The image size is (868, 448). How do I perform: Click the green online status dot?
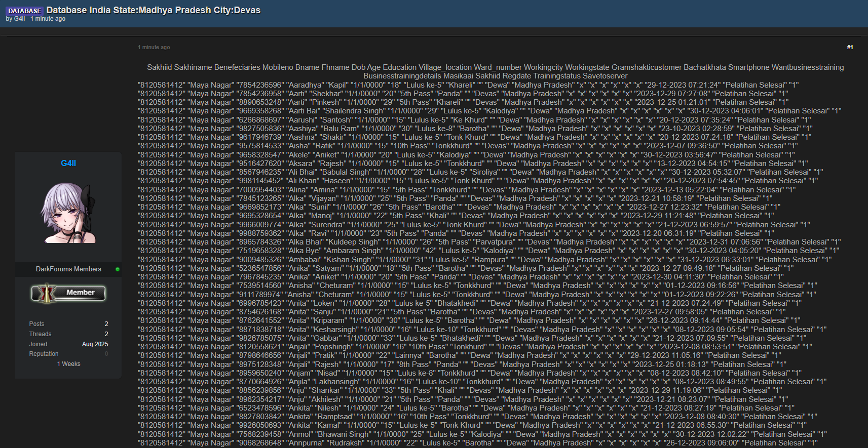pos(118,269)
